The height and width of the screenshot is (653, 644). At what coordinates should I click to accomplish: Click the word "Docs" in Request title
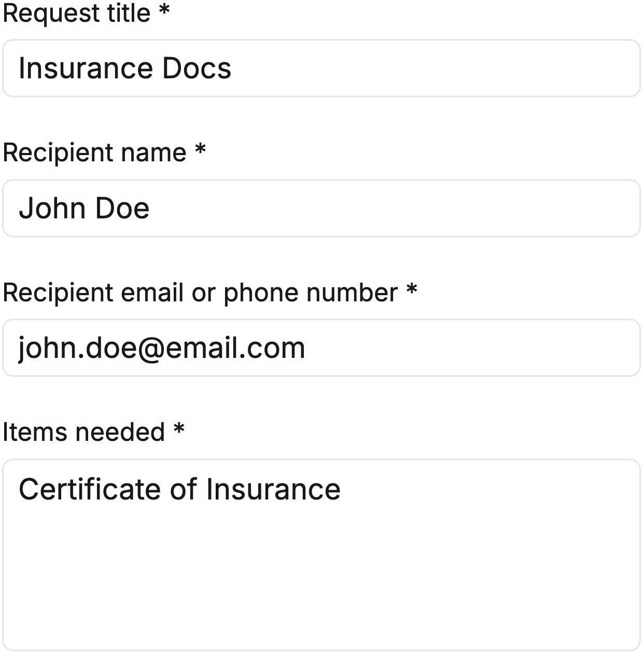point(197,68)
